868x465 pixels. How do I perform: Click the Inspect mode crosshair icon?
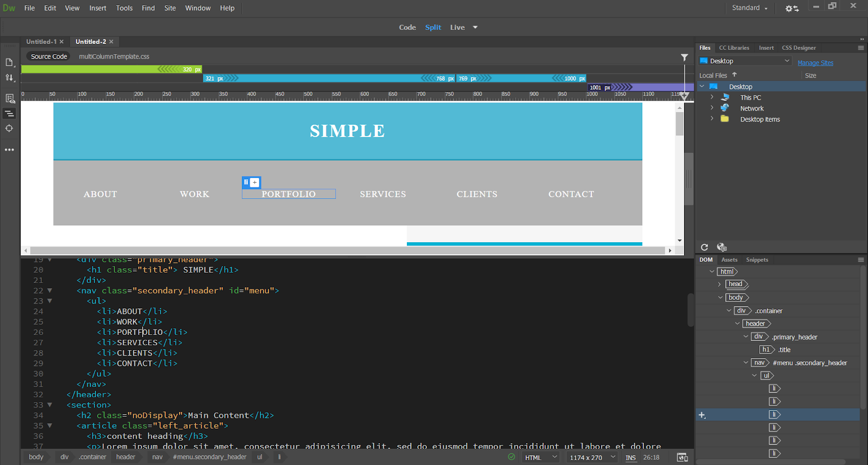(x=9, y=128)
